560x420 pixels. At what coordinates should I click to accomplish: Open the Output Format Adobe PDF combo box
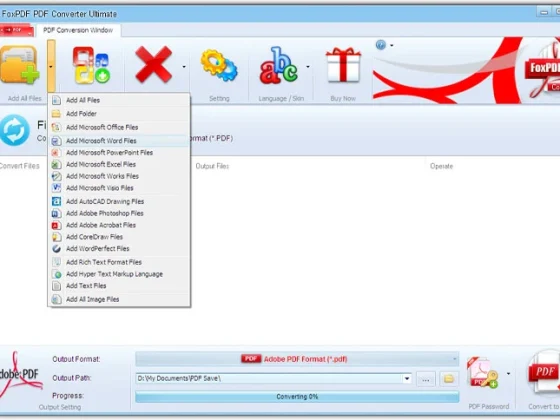[x=297, y=359]
